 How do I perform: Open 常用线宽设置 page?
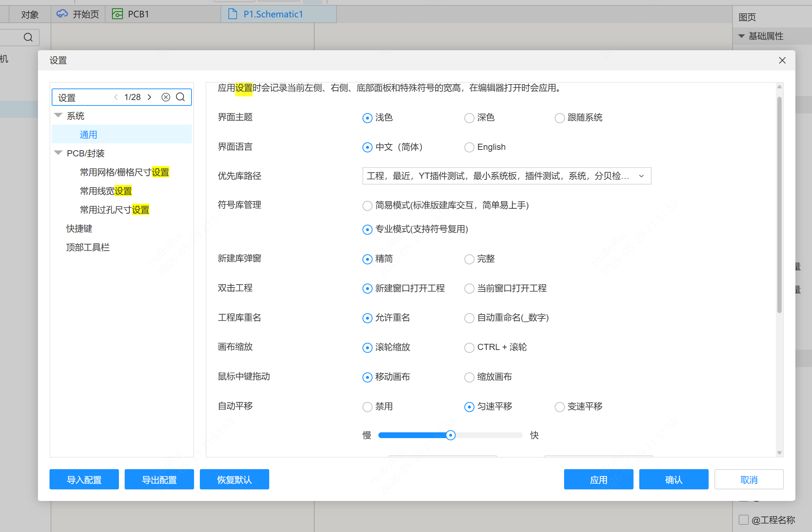pos(106,191)
